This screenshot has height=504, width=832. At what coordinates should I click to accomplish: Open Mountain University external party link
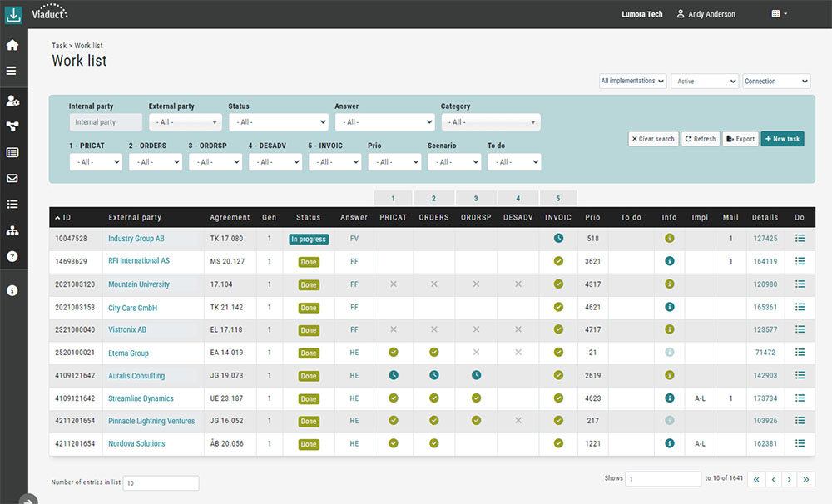[x=139, y=284]
